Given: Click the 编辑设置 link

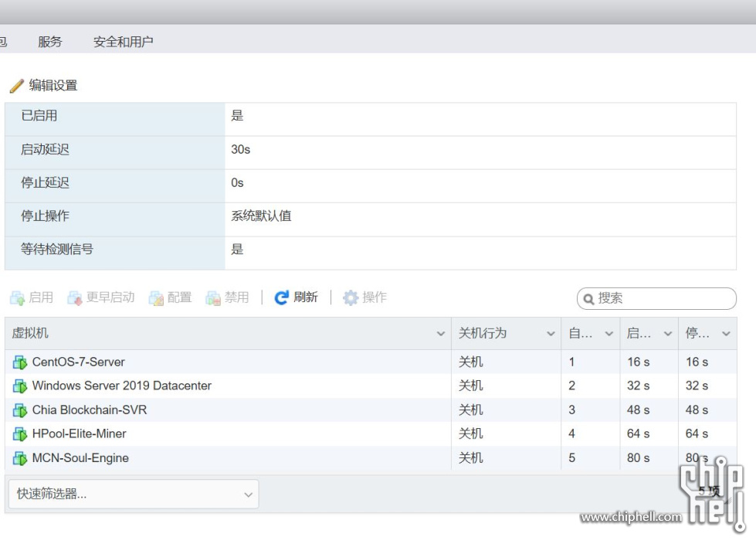Looking at the screenshot, I should (x=53, y=86).
